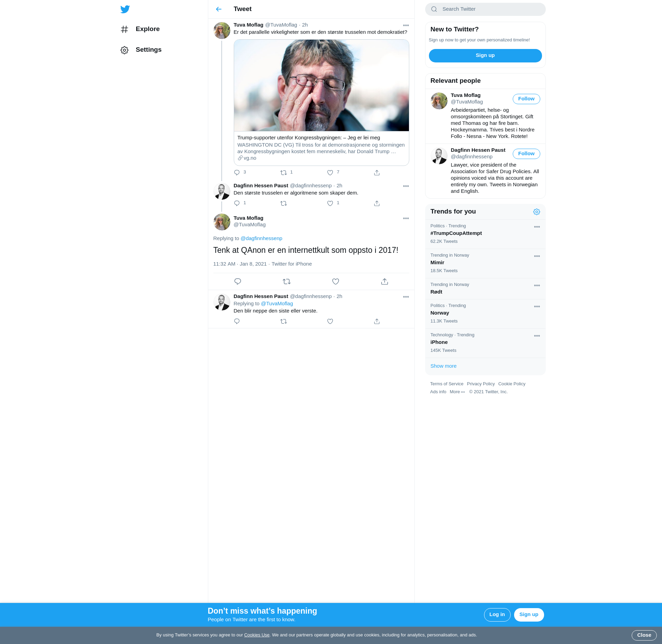Open the Mimir trend

[485, 264]
